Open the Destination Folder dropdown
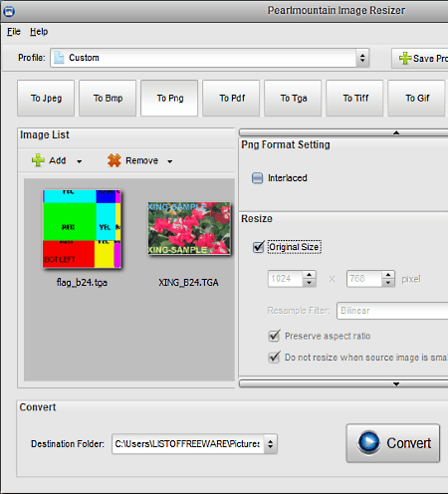The image size is (448, 494). coord(271,444)
